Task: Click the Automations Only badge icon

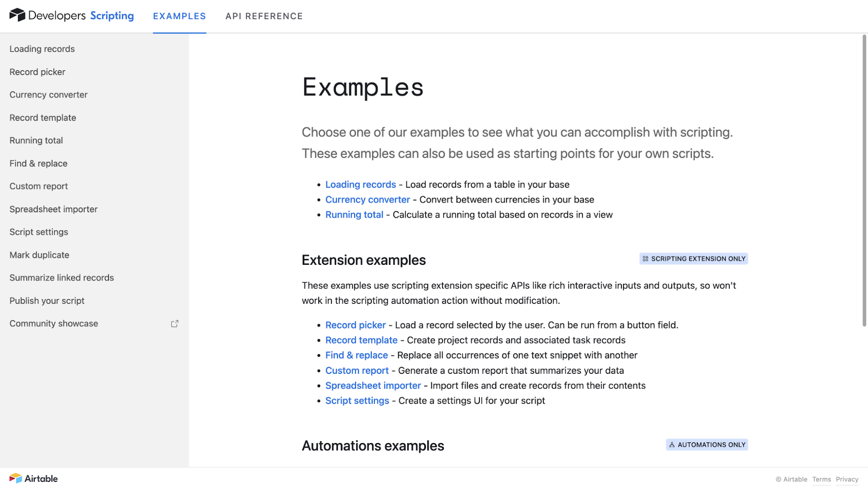Action: (672, 445)
